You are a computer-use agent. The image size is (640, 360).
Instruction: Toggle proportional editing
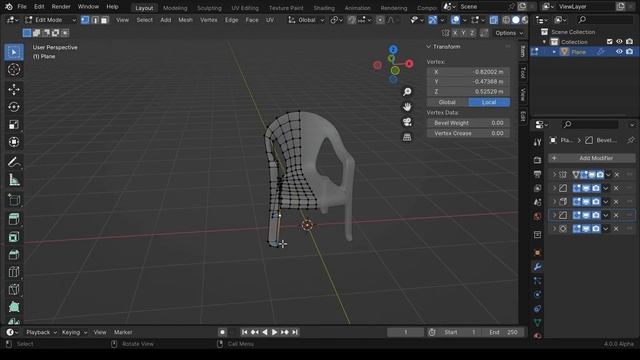(380, 20)
